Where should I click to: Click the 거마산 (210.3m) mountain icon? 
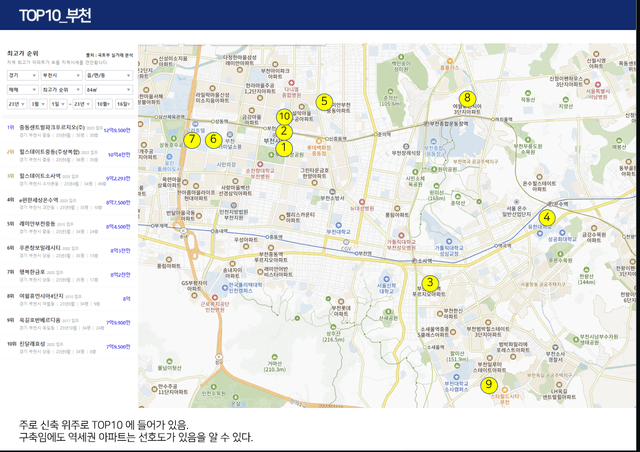pos(275,357)
